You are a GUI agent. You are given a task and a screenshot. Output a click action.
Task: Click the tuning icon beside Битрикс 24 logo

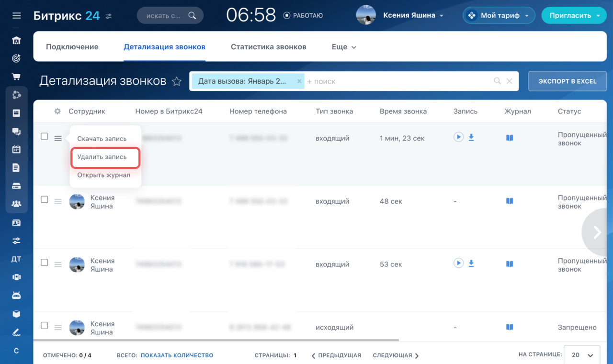click(109, 16)
